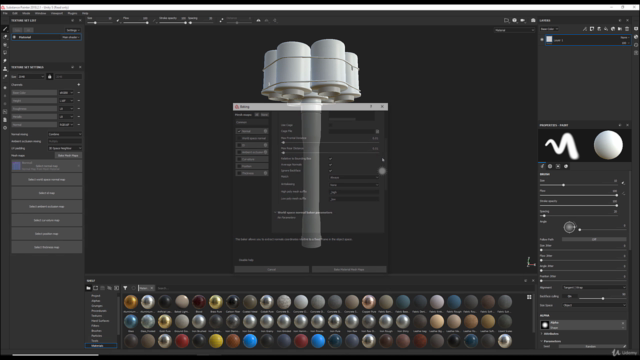Image resolution: width=640 pixels, height=360 pixels.
Task: Select the Projection tool
Action: tap(5, 45)
